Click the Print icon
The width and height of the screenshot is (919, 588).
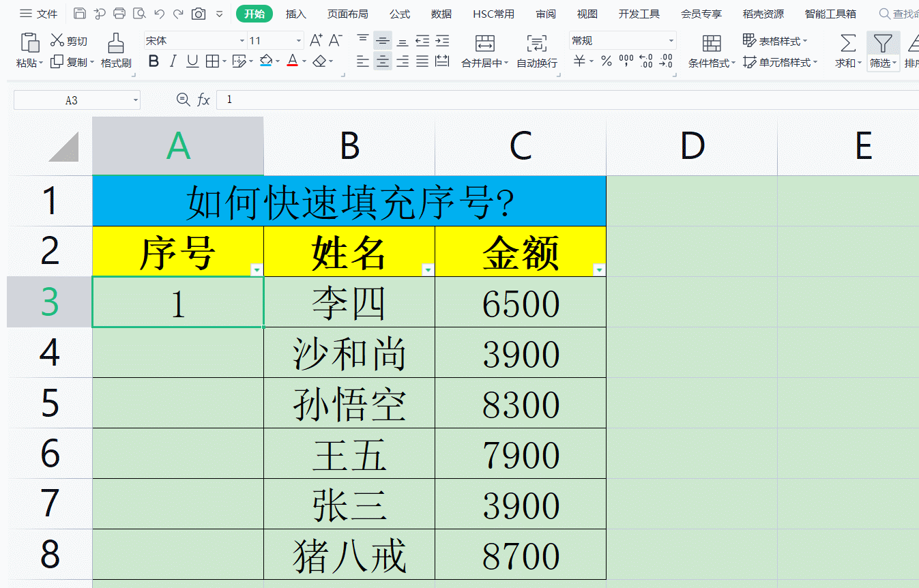pos(119,14)
